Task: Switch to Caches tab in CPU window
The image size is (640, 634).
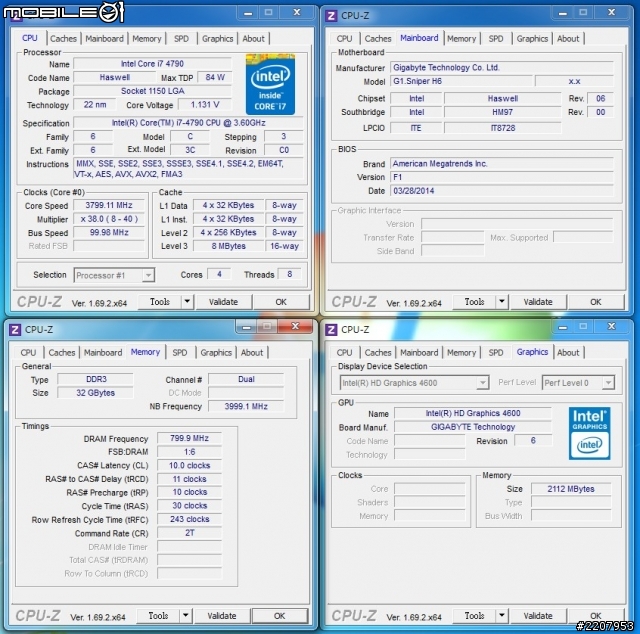Action: pos(63,39)
